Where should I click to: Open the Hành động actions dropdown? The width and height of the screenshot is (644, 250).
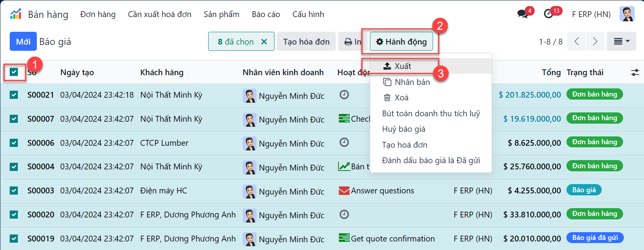coord(401,41)
